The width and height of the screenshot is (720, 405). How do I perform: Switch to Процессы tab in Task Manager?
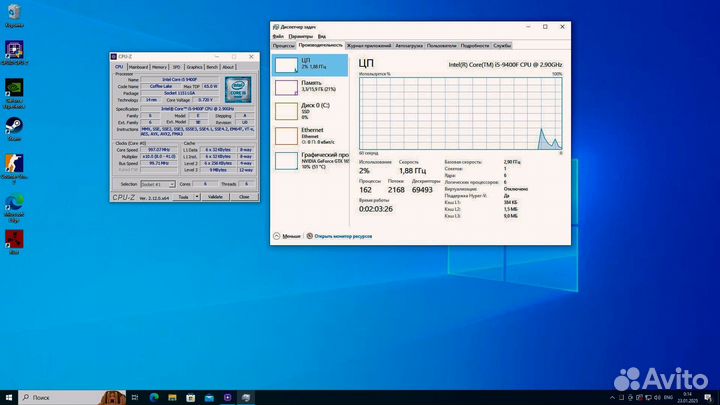click(283, 45)
